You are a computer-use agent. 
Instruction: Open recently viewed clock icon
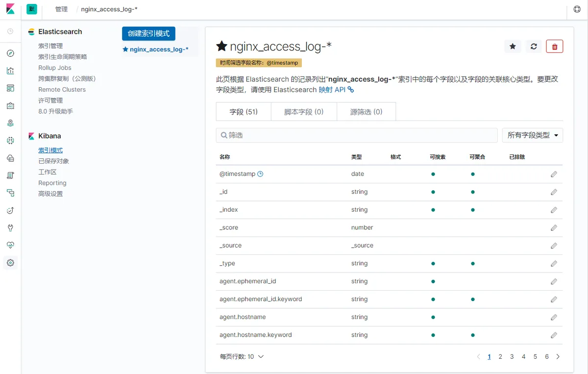tap(10, 31)
